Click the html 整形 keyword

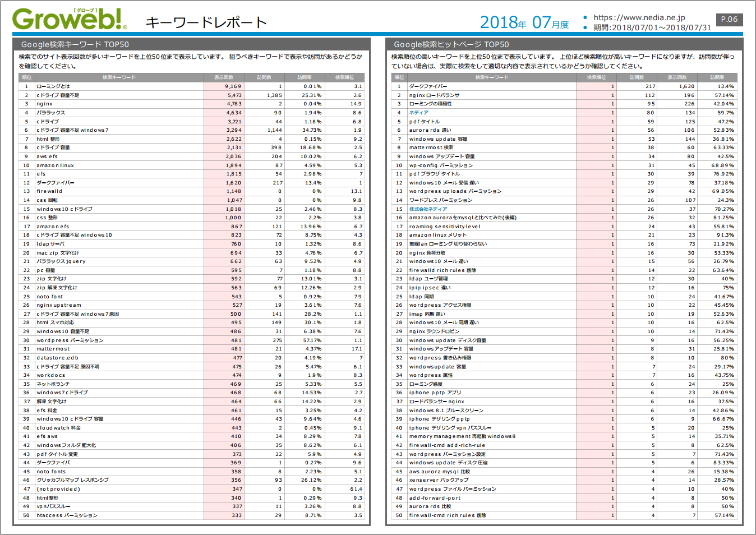click(x=48, y=139)
